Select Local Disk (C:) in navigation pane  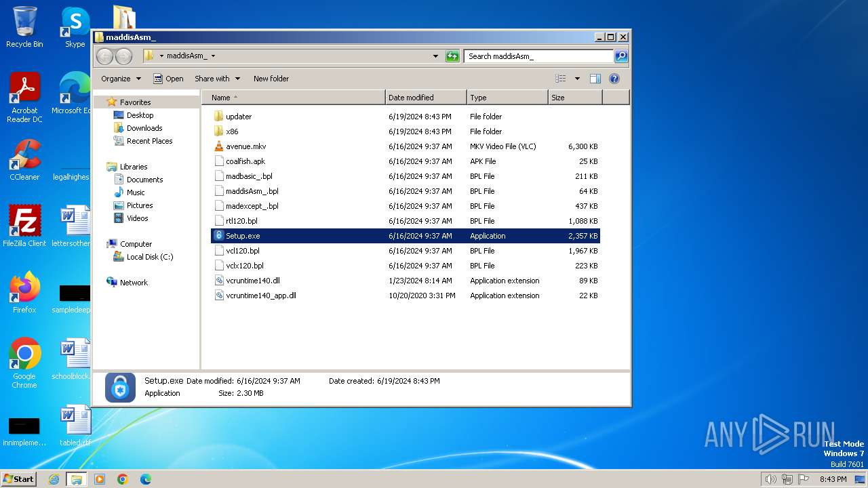[149, 257]
